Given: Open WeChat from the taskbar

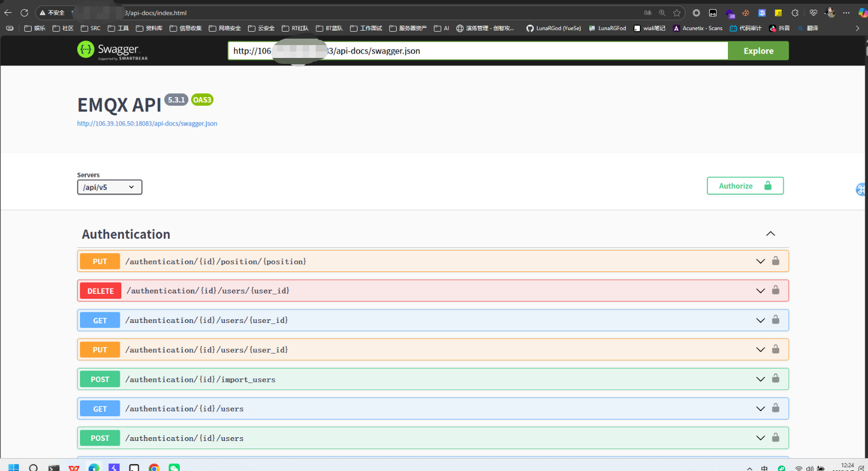Looking at the screenshot, I should coord(174,468).
